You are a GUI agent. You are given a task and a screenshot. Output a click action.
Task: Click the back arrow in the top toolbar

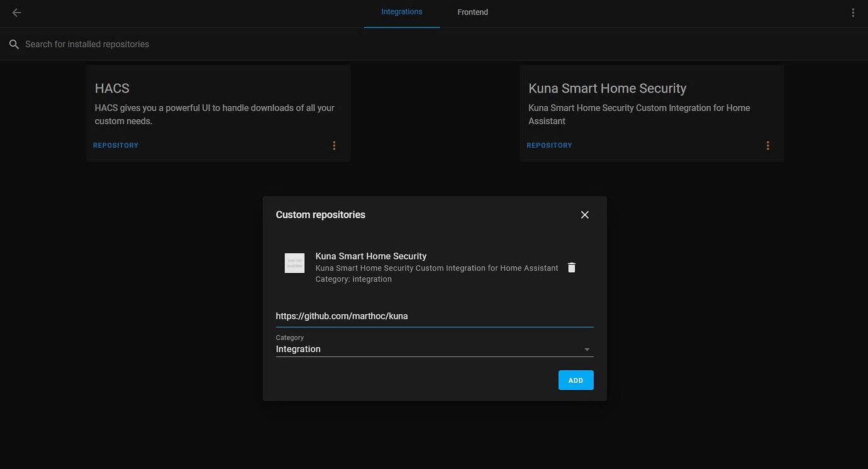16,12
